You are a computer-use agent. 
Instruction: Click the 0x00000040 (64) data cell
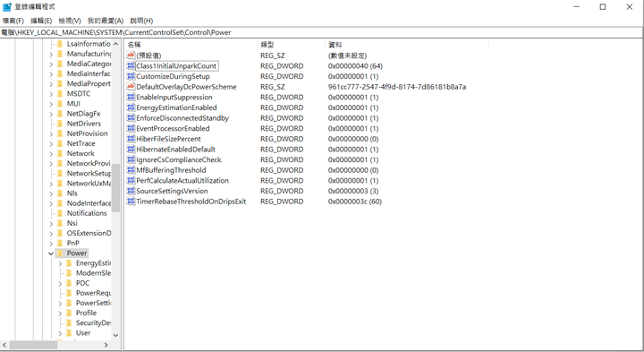point(355,65)
